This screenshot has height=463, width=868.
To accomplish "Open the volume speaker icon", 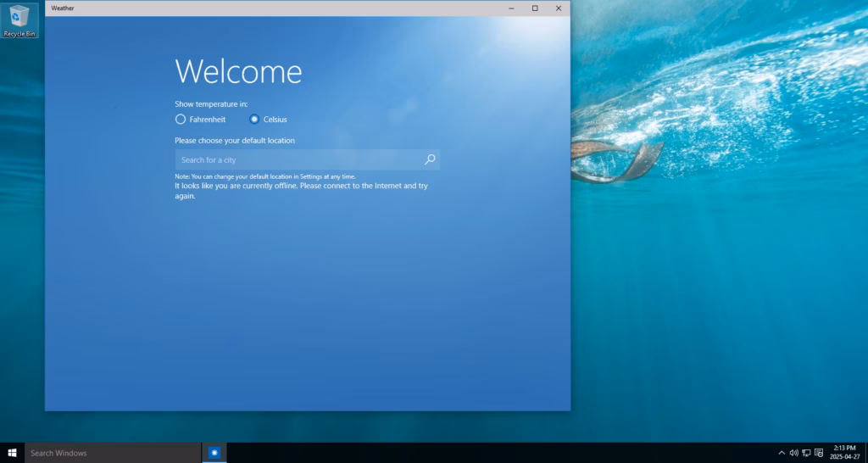I will [x=793, y=453].
